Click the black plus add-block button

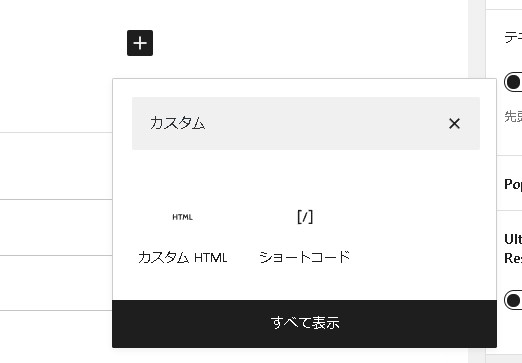tap(140, 43)
